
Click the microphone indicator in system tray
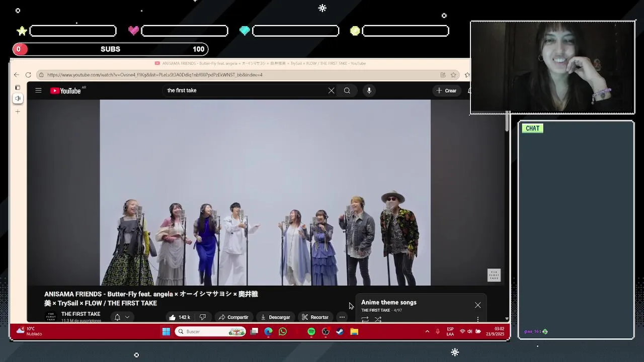tap(438, 332)
